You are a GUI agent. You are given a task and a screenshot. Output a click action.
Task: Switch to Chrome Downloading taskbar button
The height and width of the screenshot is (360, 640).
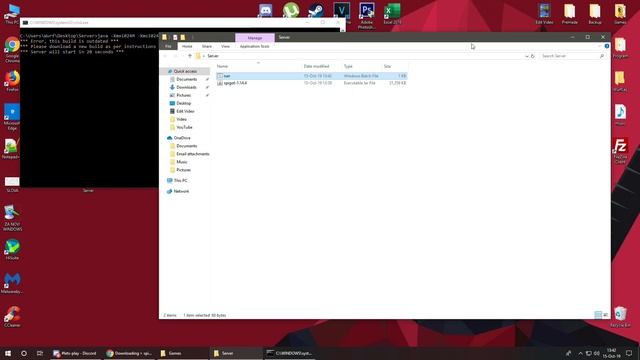(130, 353)
